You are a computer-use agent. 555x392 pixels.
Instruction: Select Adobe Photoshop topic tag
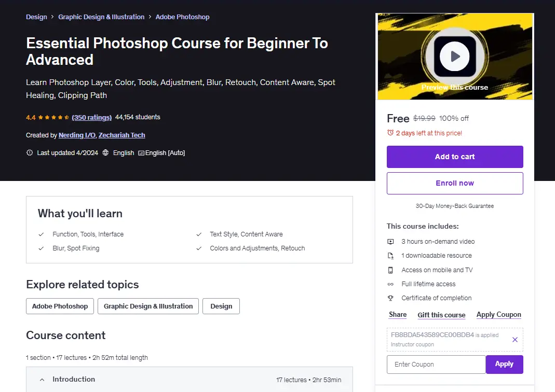(x=60, y=306)
